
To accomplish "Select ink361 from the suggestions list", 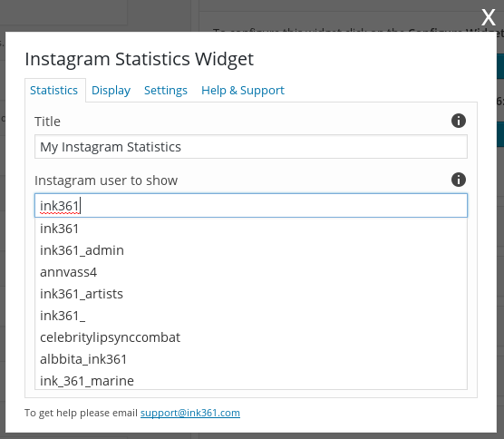I will [251, 229].
